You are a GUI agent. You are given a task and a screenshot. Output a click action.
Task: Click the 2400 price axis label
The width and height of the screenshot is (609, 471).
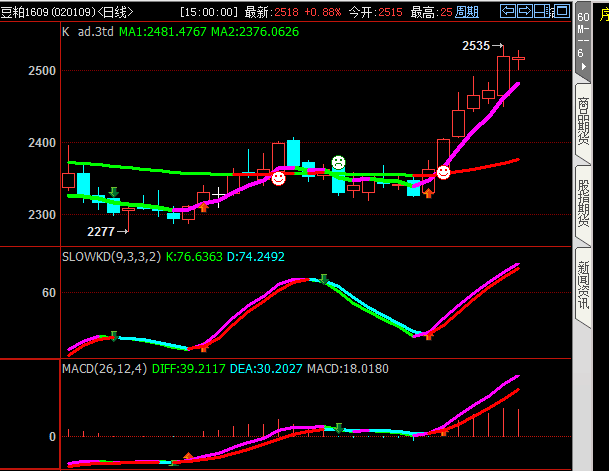click(x=42, y=143)
